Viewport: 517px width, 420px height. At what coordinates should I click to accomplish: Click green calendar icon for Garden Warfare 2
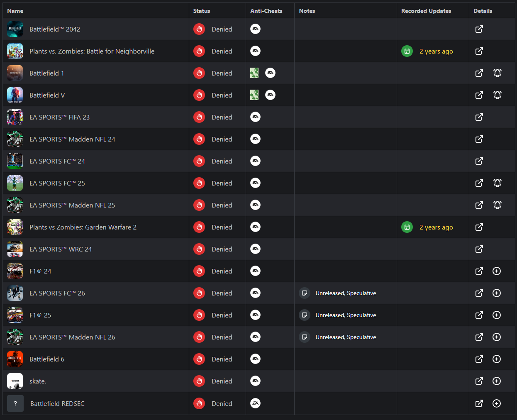tap(407, 227)
